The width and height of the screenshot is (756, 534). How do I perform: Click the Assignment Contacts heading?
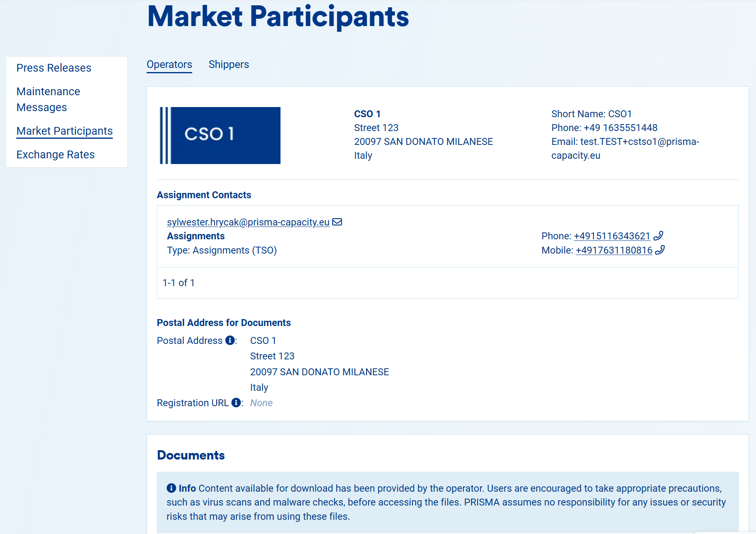click(x=204, y=195)
